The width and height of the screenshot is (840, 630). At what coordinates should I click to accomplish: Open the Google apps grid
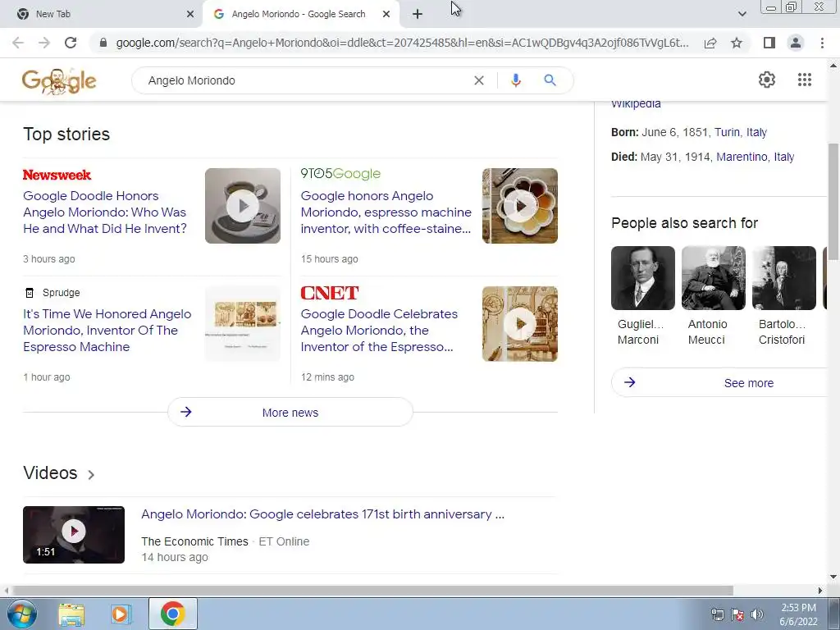coord(805,80)
